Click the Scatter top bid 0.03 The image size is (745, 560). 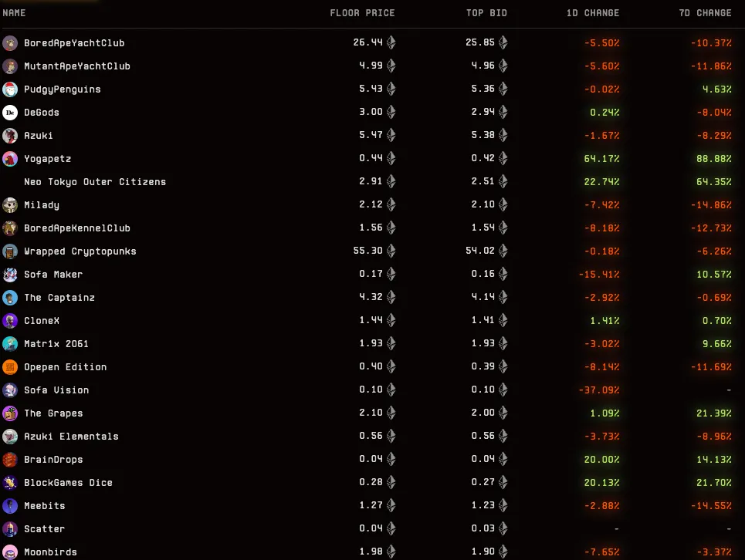coord(483,528)
